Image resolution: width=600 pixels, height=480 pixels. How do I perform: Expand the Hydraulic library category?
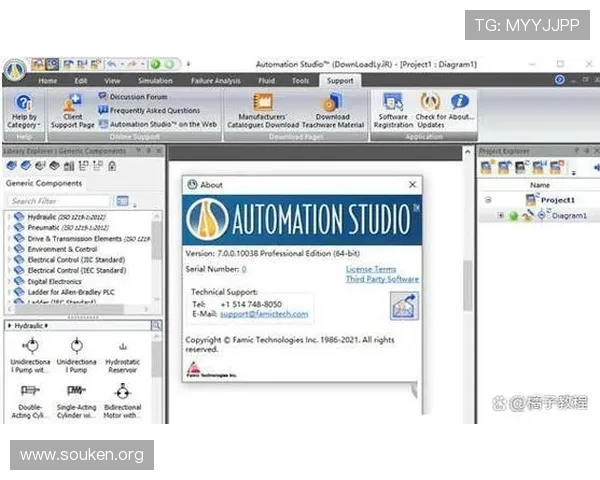[x=8, y=216]
